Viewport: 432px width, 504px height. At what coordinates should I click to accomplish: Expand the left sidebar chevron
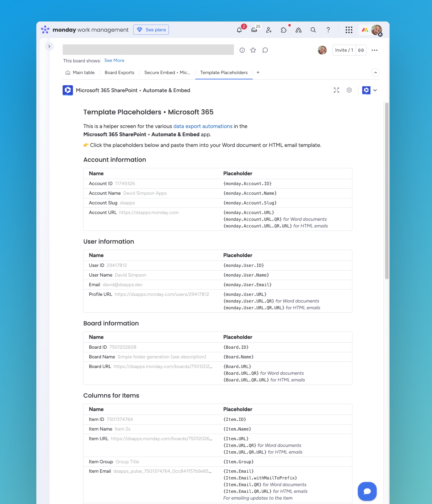[49, 46]
